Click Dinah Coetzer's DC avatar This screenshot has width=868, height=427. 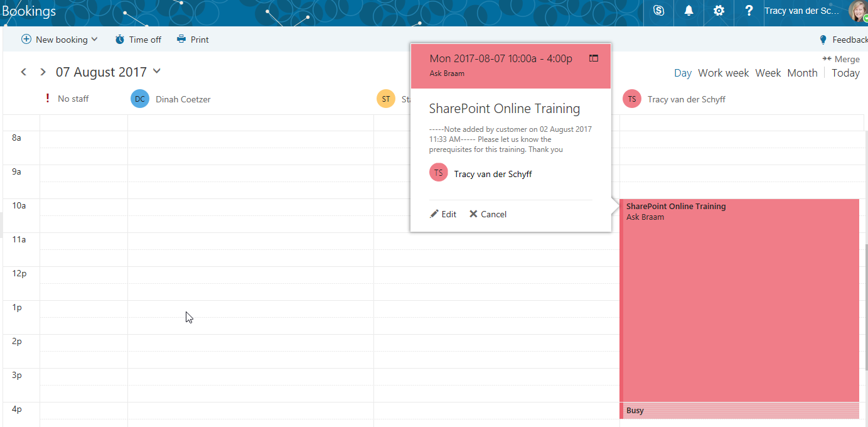tap(140, 99)
